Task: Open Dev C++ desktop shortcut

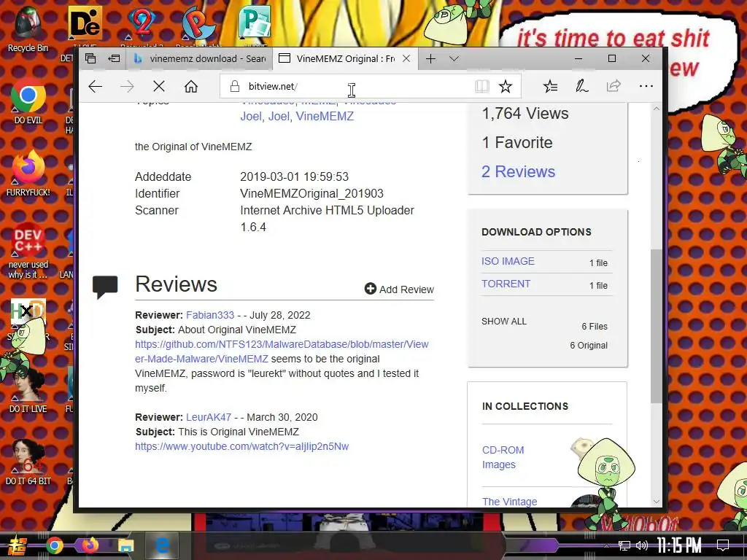Action: tap(28, 250)
